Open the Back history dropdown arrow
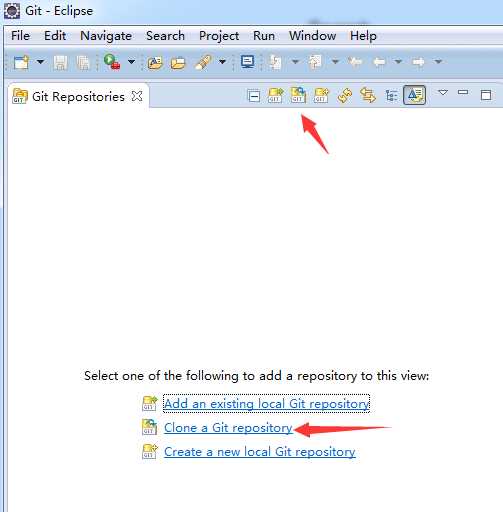This screenshot has width=503, height=512. pyautogui.click(x=398, y=62)
